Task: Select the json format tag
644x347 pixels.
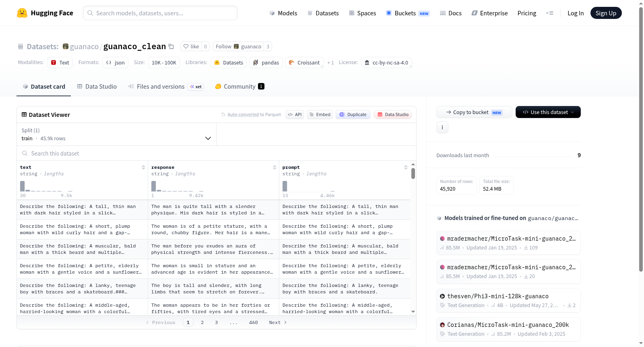Action: coord(115,62)
